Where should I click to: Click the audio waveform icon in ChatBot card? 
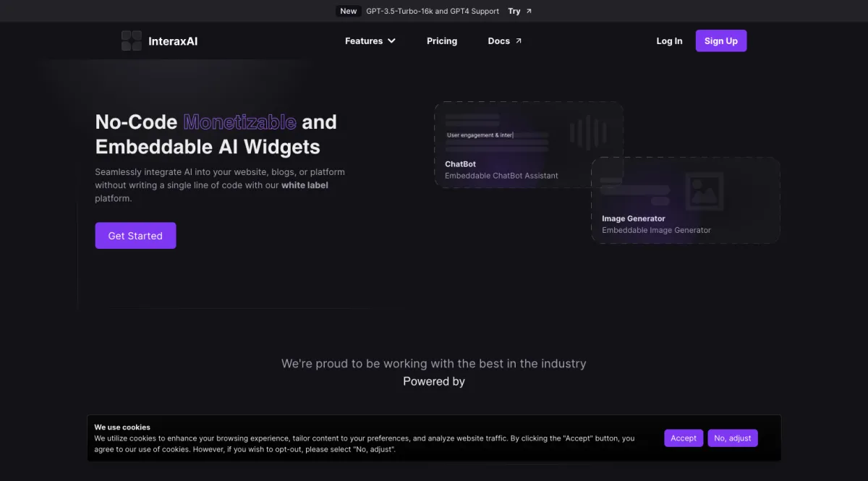point(590,132)
